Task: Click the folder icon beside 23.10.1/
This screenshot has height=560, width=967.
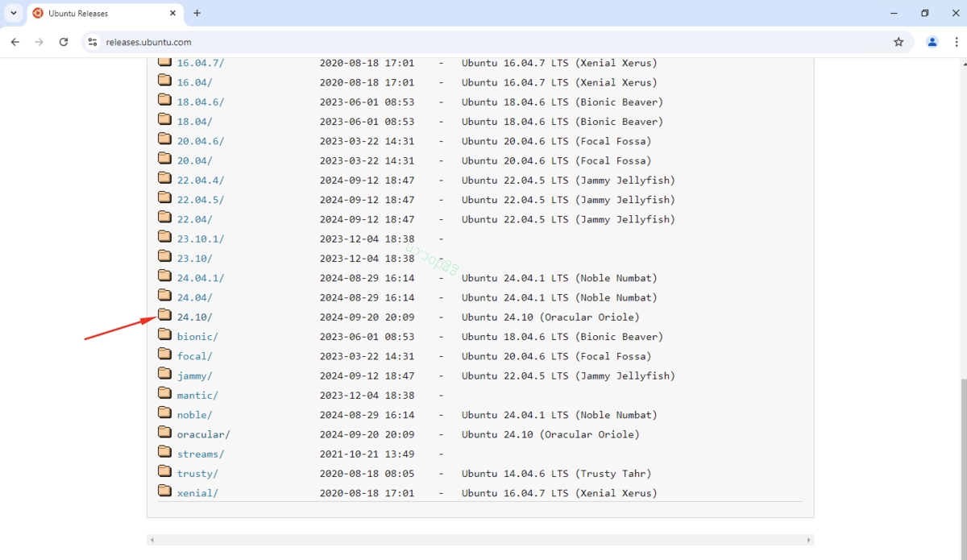Action: tap(164, 237)
